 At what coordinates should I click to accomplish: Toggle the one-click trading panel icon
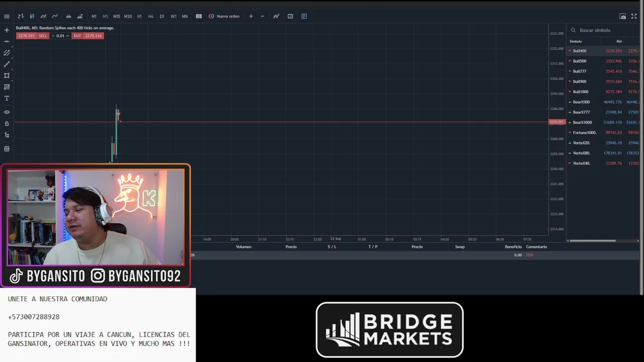pos(199,16)
